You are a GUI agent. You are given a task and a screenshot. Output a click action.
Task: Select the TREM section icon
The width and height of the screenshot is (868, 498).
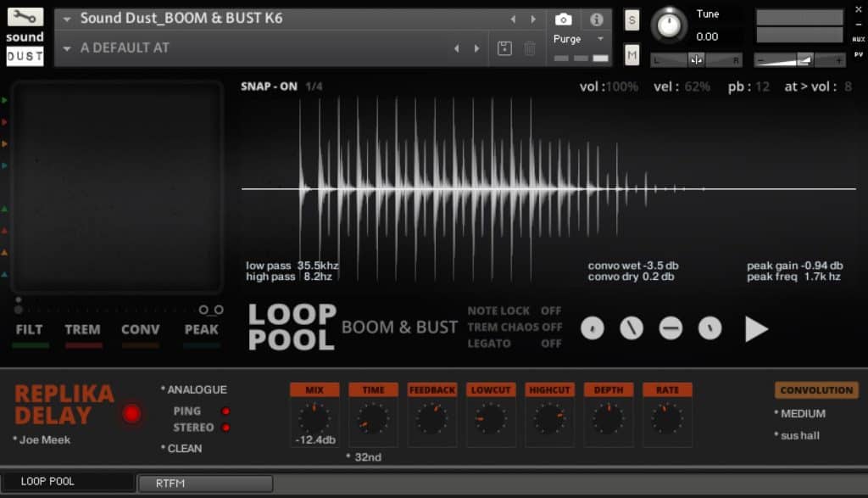coord(81,331)
